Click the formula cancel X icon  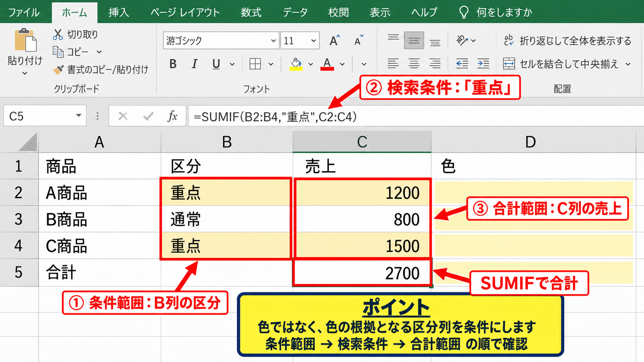point(123,116)
